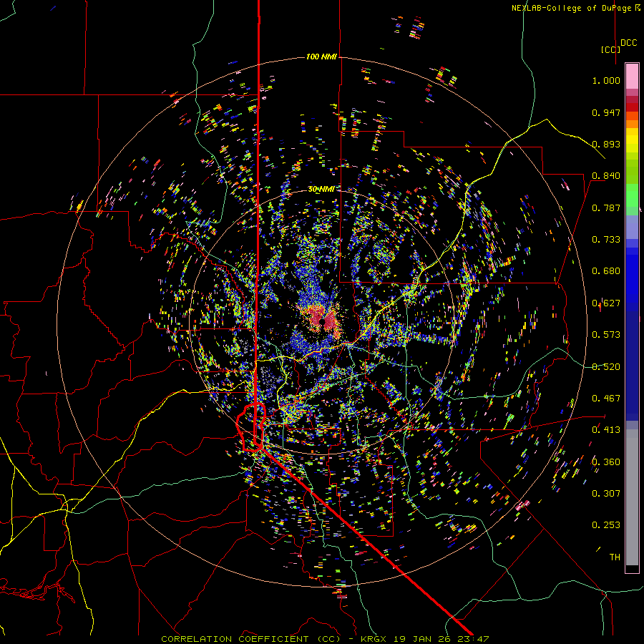Click the Correlation Coefficient KRGX caption
The height and width of the screenshot is (644, 644).
[x=325, y=639]
